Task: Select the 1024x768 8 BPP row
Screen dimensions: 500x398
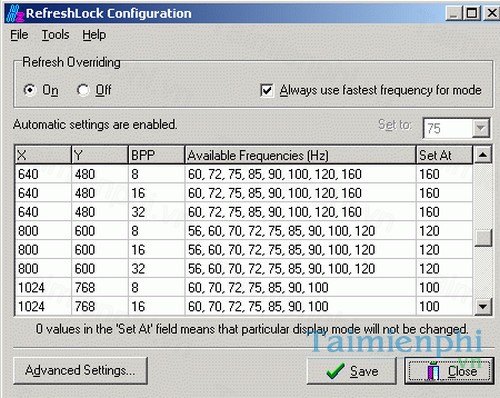Action: click(x=244, y=288)
